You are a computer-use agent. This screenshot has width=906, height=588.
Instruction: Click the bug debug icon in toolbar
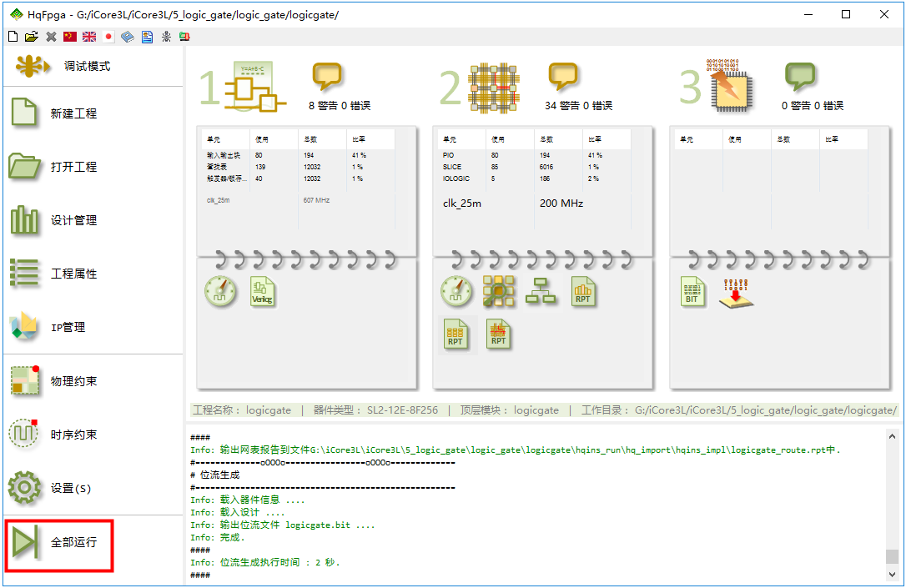point(166,37)
